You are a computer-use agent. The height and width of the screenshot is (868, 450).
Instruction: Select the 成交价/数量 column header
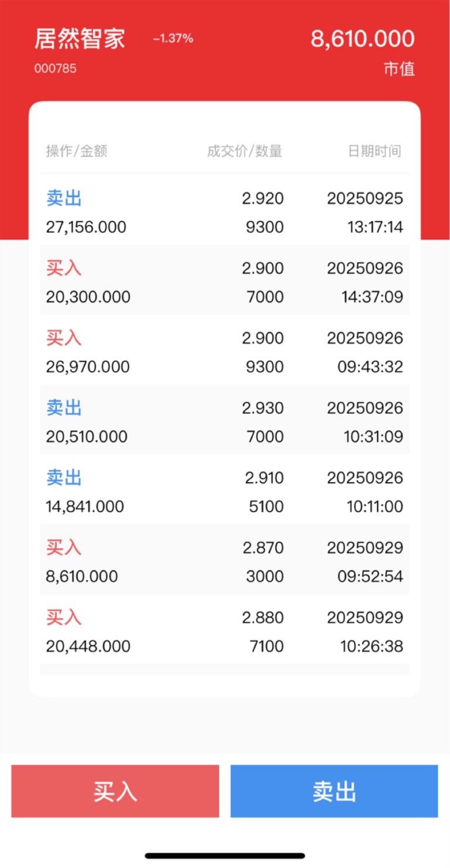(x=244, y=151)
